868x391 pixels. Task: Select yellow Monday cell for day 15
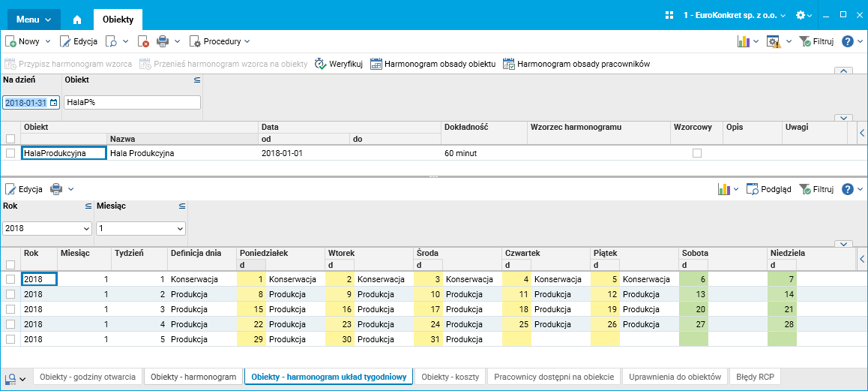click(x=251, y=309)
